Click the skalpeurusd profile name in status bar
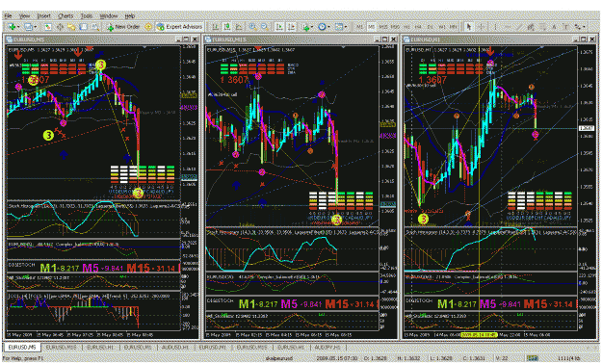Screen dimensions: 602x364 coord(278,358)
